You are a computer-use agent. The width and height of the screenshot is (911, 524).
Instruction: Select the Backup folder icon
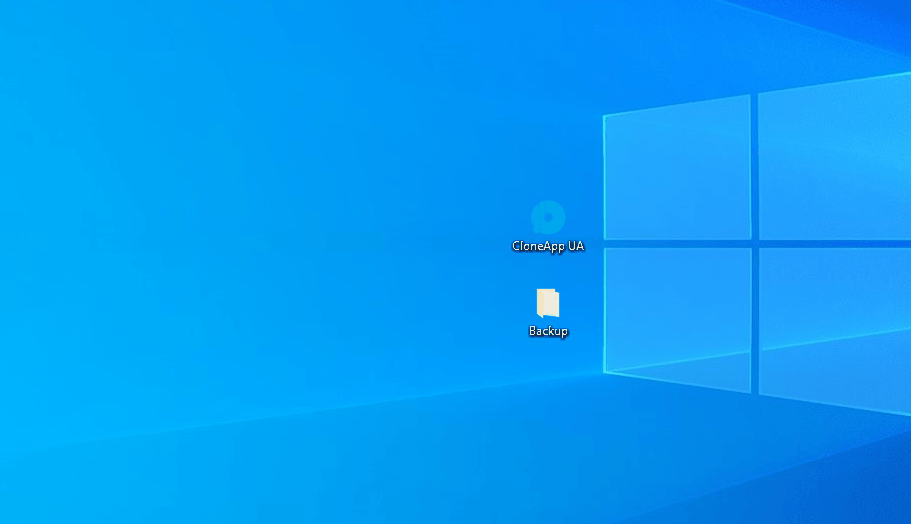pyautogui.click(x=548, y=303)
